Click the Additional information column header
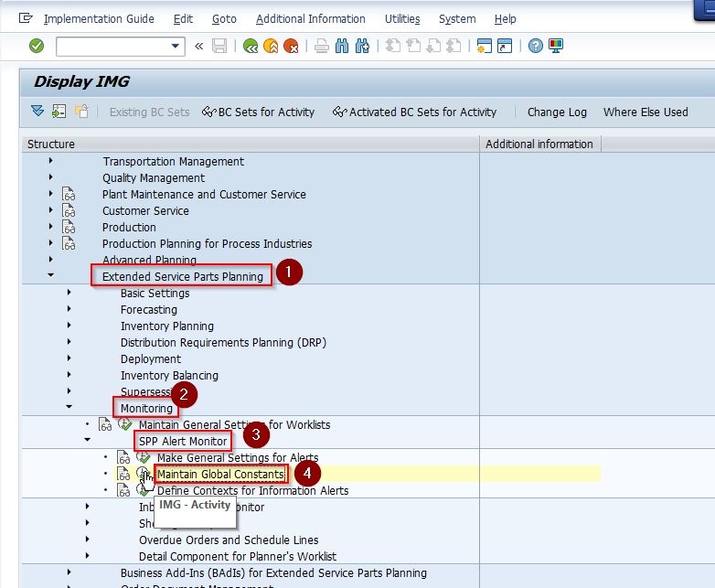Image resolution: width=715 pixels, height=588 pixels. (x=539, y=144)
